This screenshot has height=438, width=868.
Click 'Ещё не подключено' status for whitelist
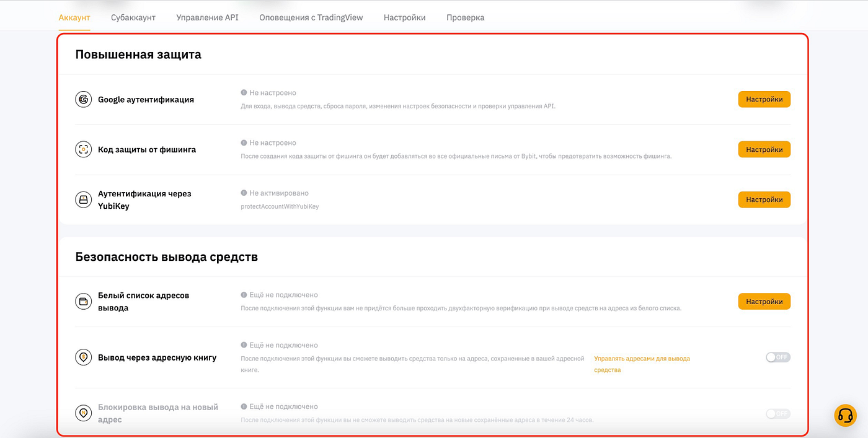point(283,295)
